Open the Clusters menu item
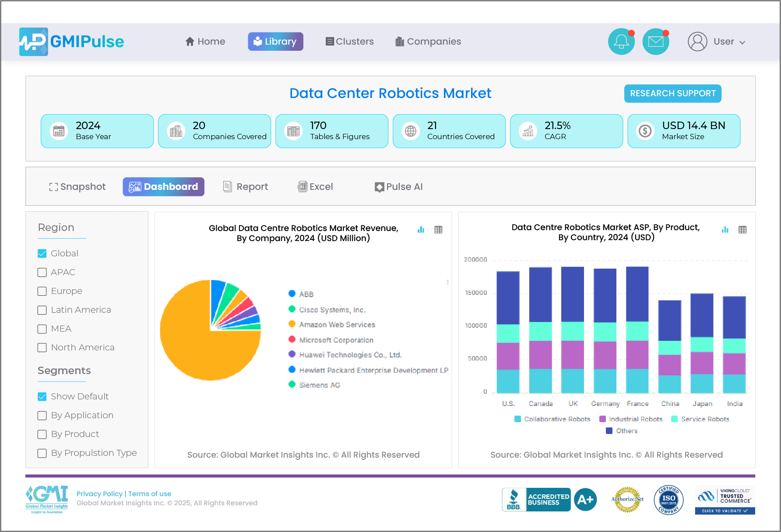Viewport: 781px width, 532px height. (x=349, y=42)
